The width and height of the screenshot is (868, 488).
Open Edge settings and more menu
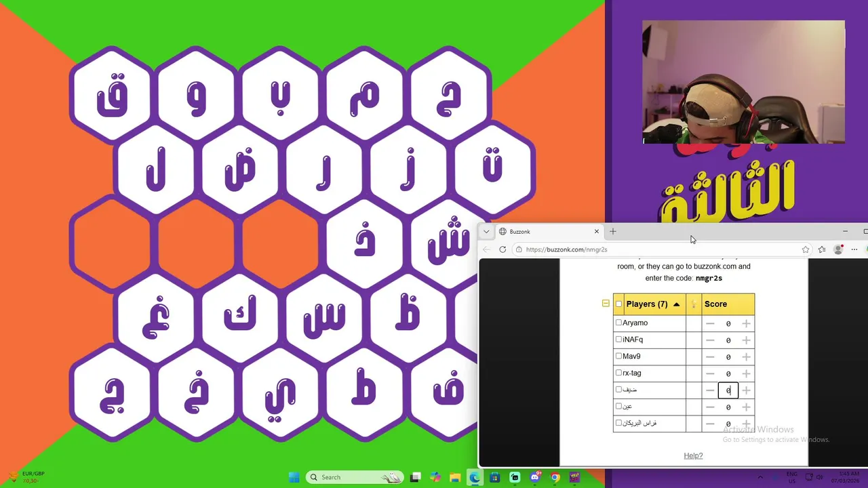pyautogui.click(x=854, y=249)
